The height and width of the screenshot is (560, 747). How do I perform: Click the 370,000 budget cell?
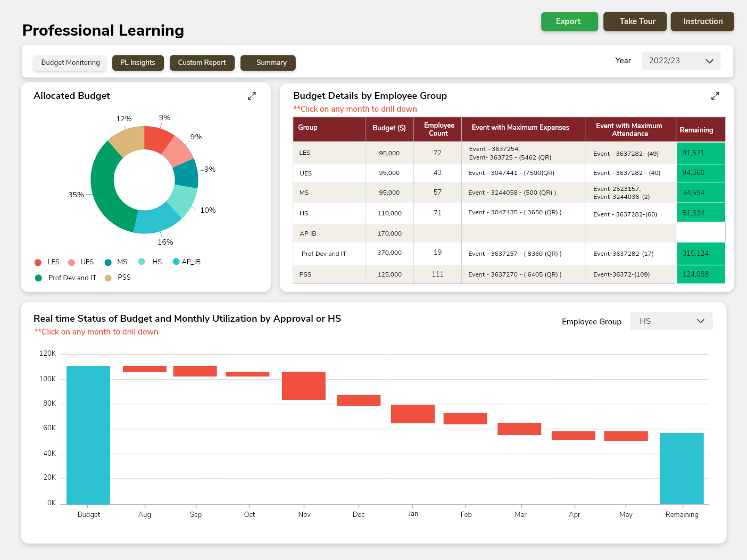[389, 253]
